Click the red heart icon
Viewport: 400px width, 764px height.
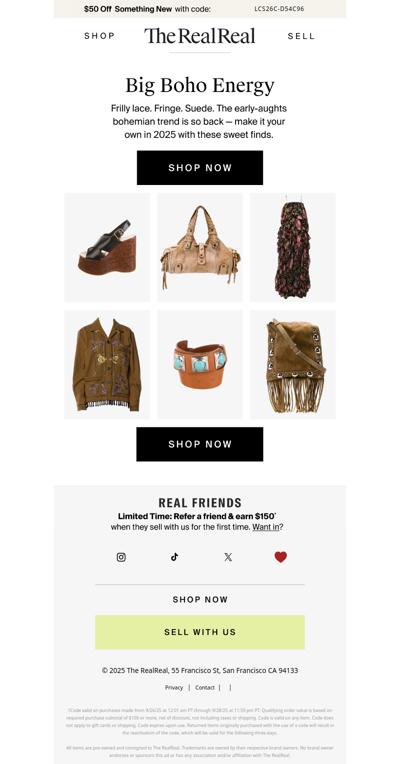281,557
